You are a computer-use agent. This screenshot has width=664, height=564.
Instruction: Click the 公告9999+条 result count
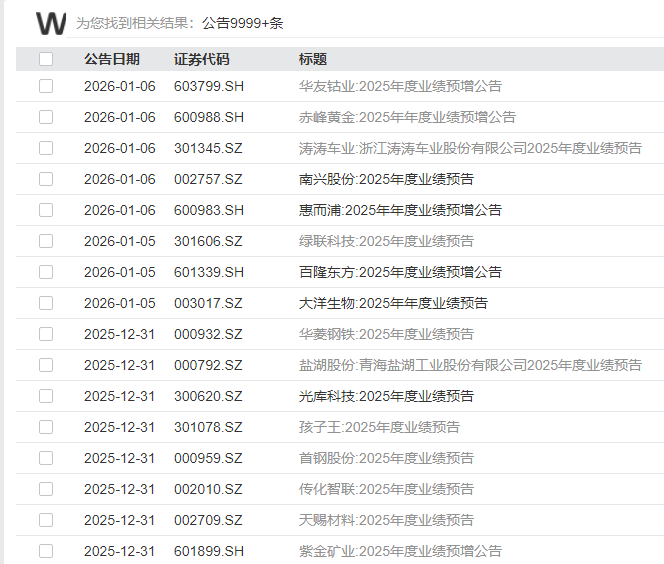point(243,23)
